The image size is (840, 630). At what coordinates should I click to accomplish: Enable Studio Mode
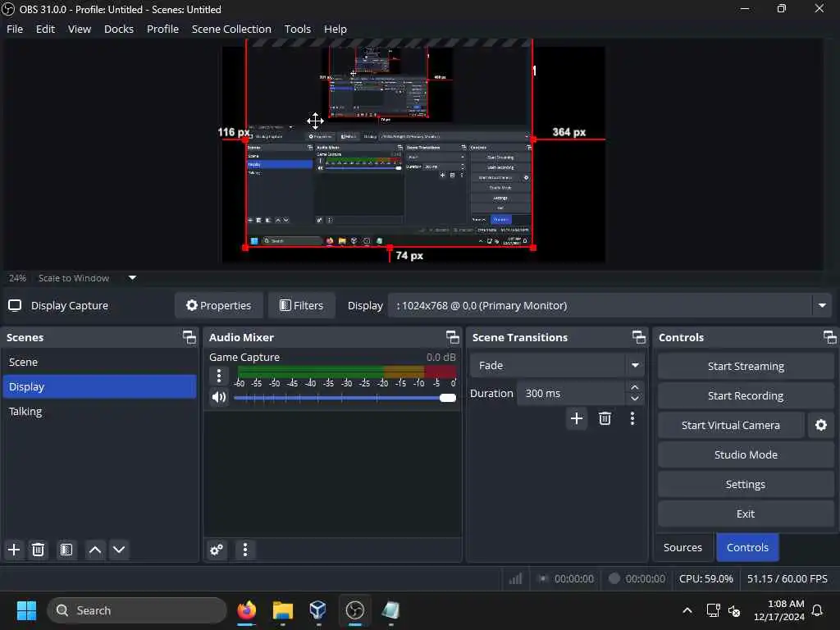(x=746, y=454)
